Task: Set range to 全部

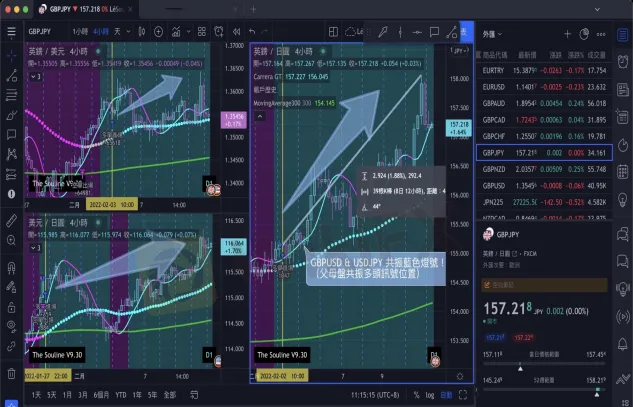Action: [170, 395]
